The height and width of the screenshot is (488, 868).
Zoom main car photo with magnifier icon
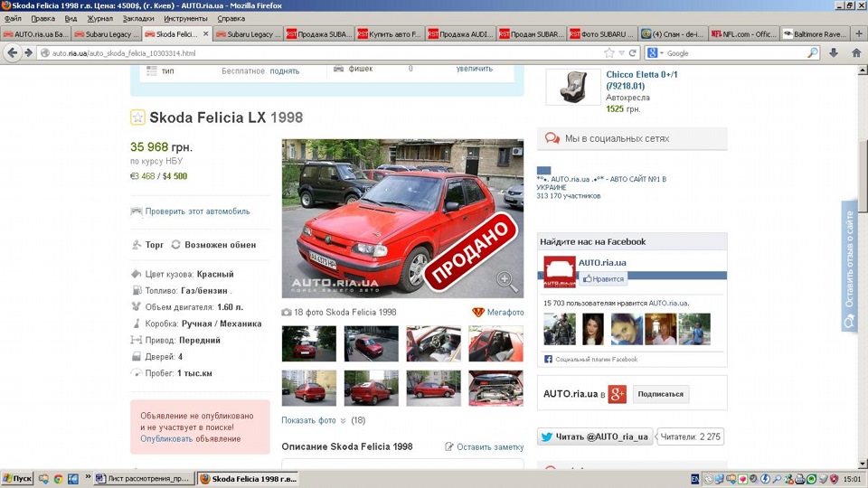(506, 280)
